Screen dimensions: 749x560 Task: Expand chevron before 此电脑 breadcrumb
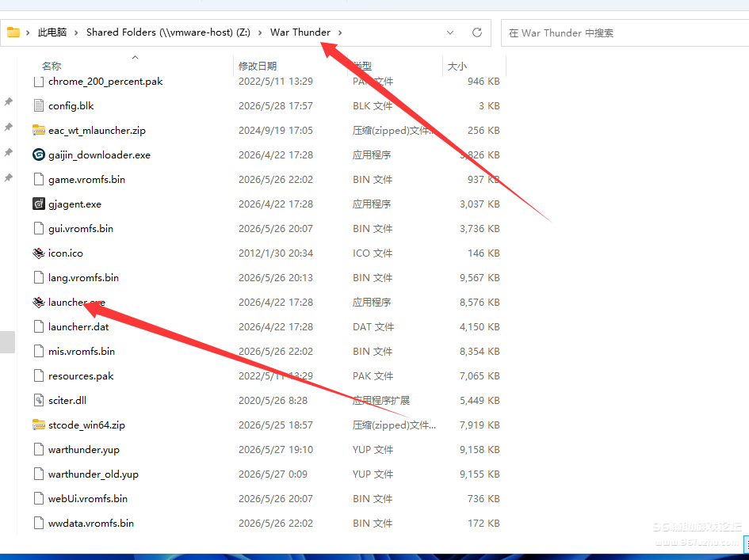(28, 32)
